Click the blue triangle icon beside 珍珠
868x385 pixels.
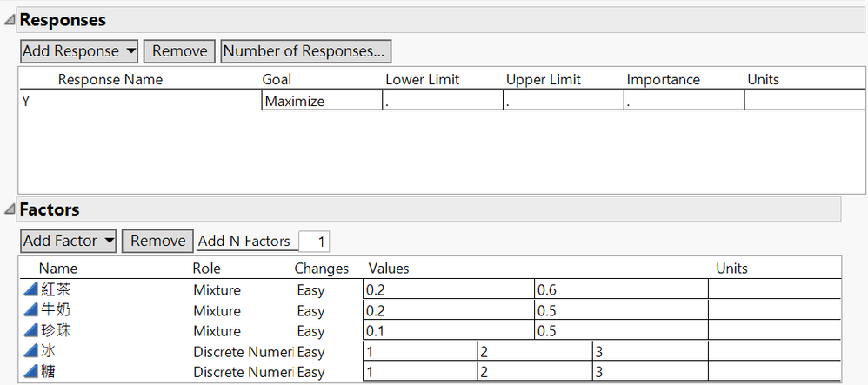[30, 331]
